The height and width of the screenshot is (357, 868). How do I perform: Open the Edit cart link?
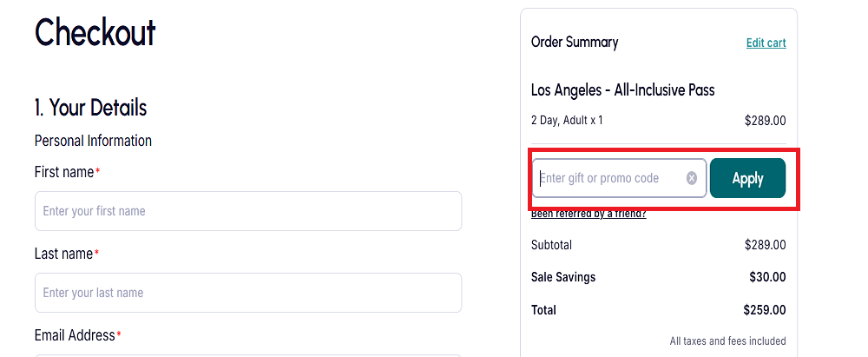(x=766, y=43)
